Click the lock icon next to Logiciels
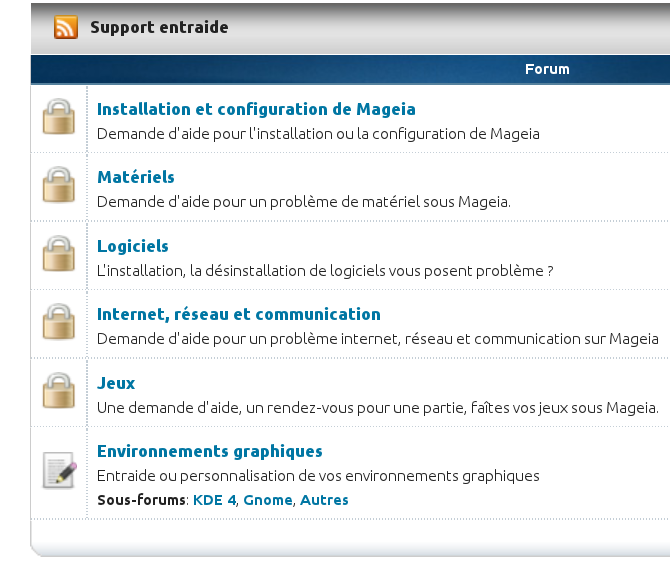 point(59,253)
